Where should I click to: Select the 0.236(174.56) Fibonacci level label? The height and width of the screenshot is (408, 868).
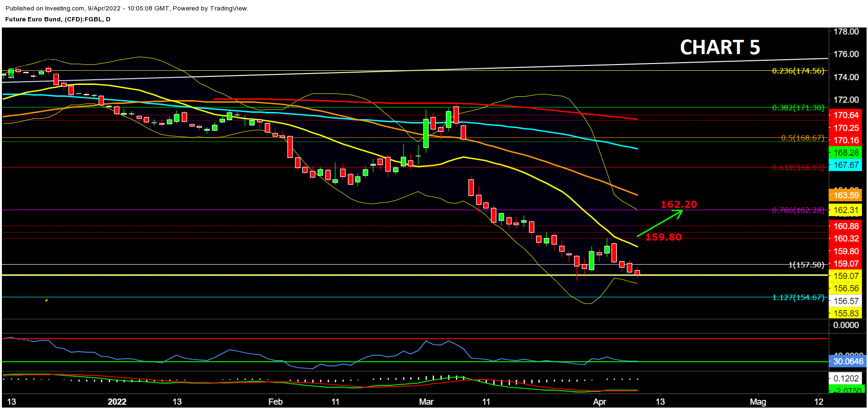point(798,71)
